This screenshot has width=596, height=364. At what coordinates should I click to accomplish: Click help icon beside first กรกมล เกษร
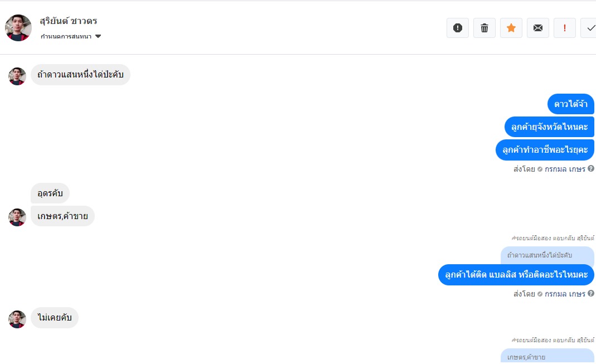[x=591, y=168]
